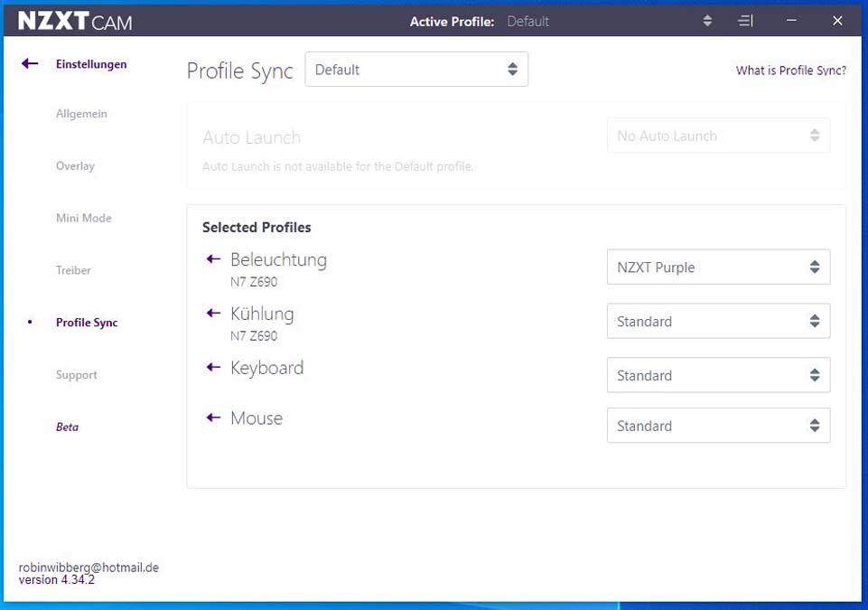The image size is (868, 610).
Task: Click the arrow icon beside Beleuchtung
Action: coord(213,258)
